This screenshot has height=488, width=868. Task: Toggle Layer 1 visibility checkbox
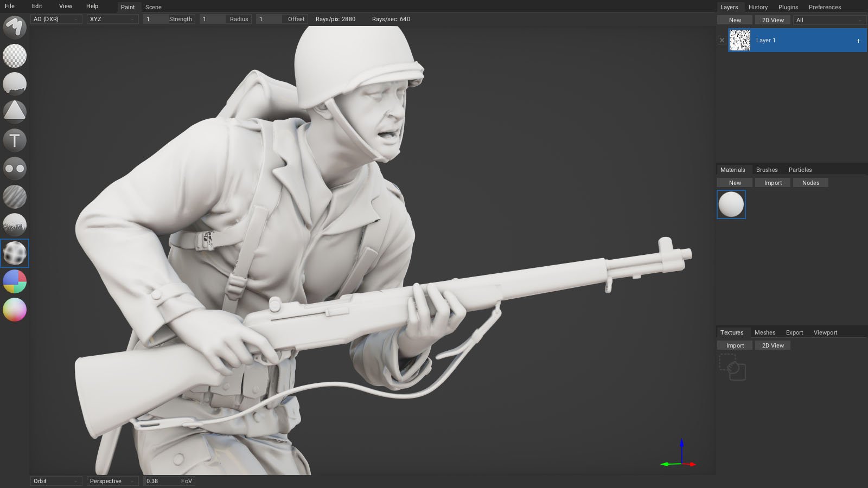coord(722,40)
